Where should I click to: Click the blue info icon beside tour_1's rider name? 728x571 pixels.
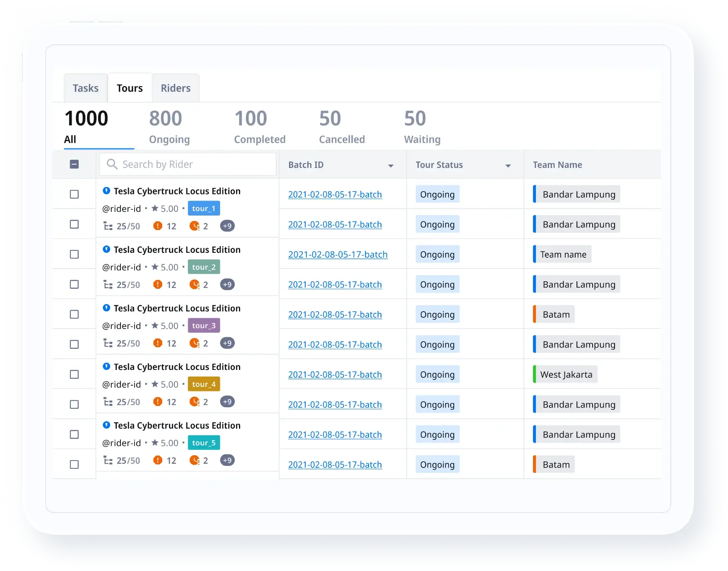106,191
